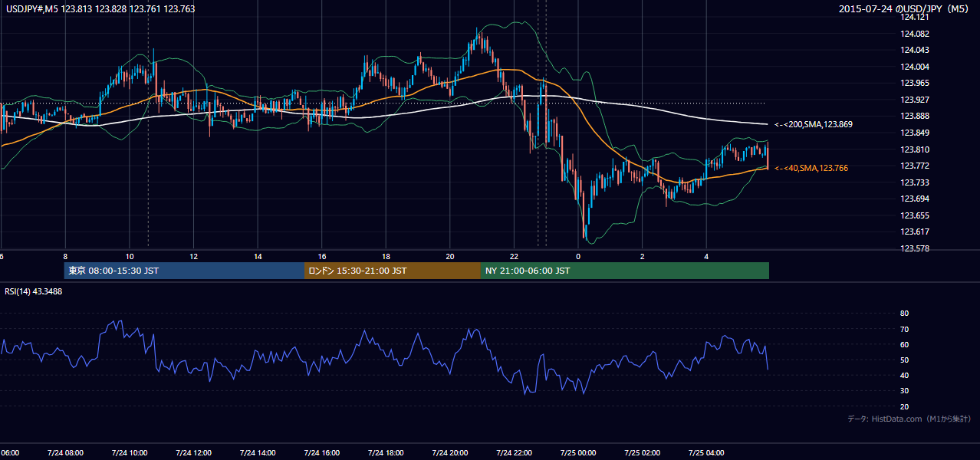Click the 7/24 18:00 time axis label

click(x=386, y=453)
